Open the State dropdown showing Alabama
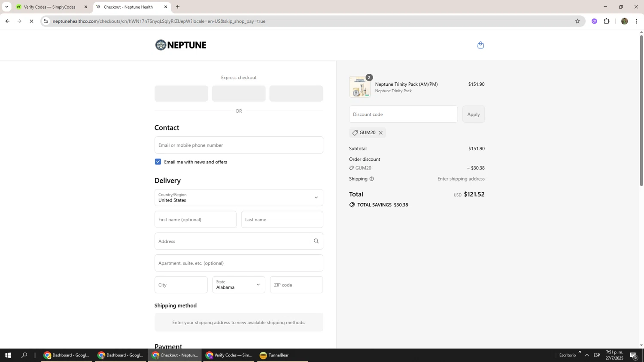The image size is (644, 362). click(x=239, y=285)
